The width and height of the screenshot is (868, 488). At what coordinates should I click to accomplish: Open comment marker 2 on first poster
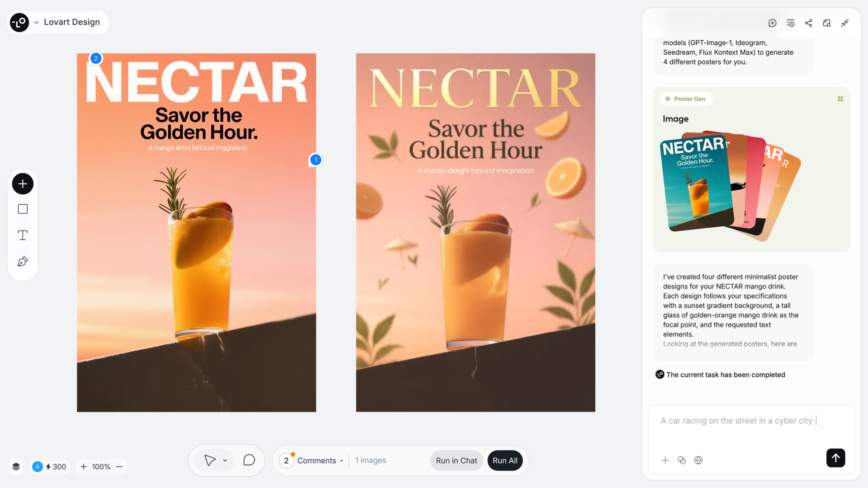(96, 58)
